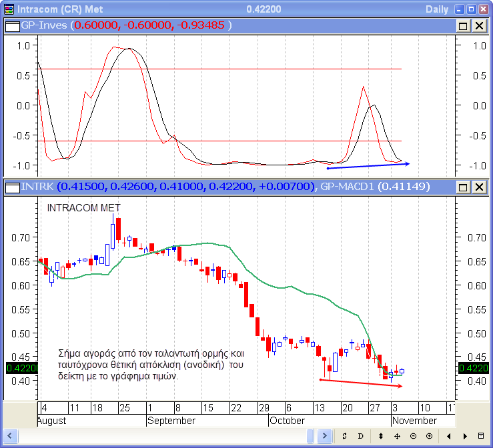
Task: Click the four-way pan arrows icon
Action: pos(397,436)
